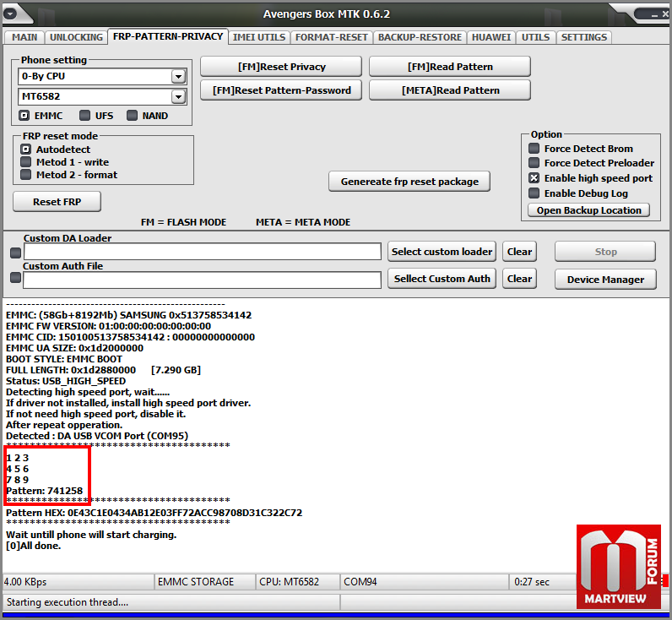Screen dimensions: 672x620
Task: Choose Metod 1 - write mode
Action: [26, 162]
